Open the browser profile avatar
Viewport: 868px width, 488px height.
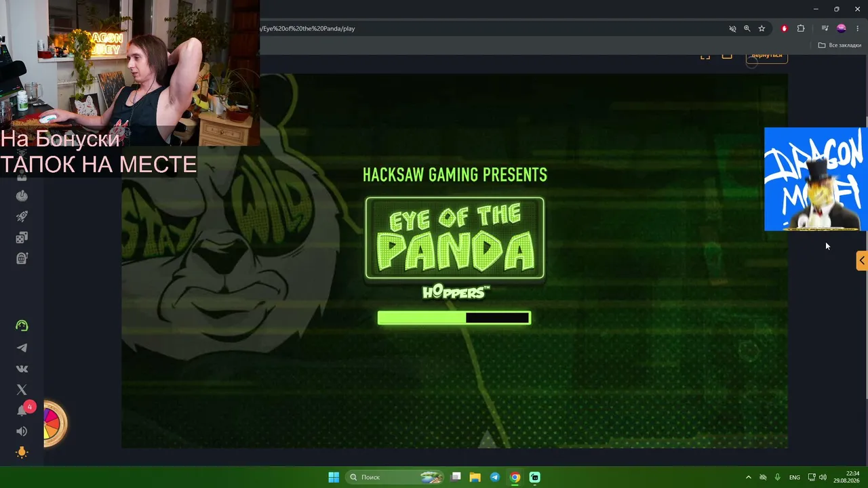[842, 28]
